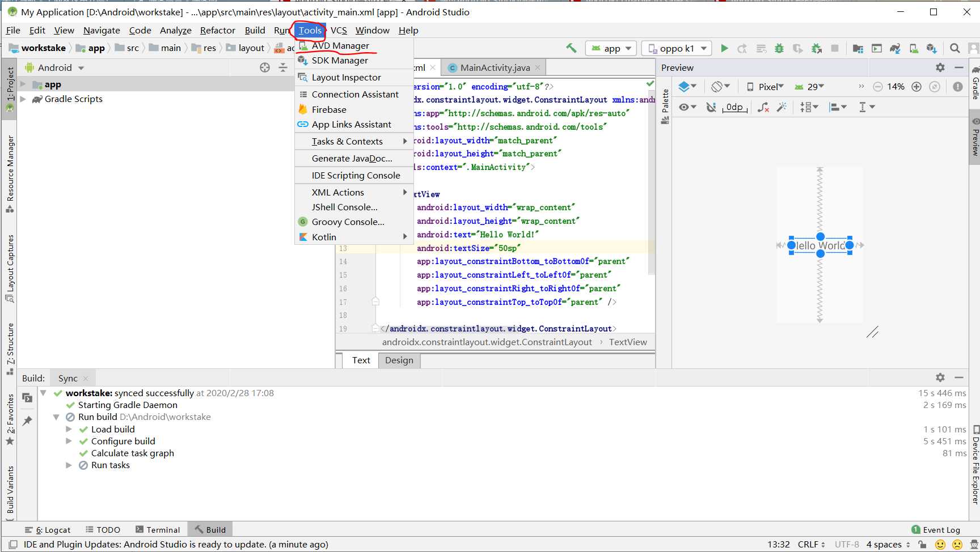Image resolution: width=980 pixels, height=552 pixels.
Task: Click the Debug app bug icon
Action: 779,49
